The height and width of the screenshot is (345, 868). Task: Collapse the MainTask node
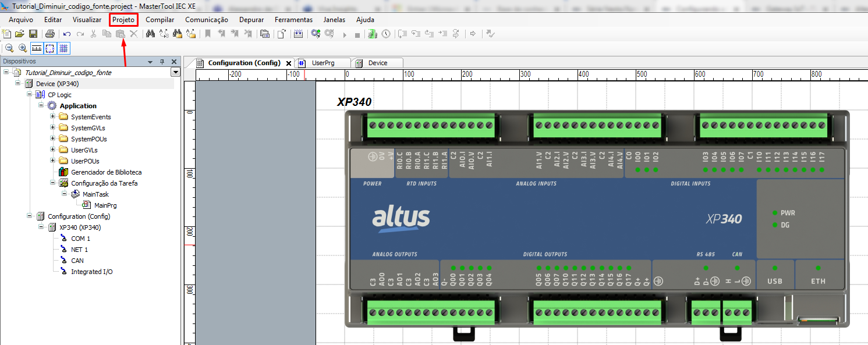point(65,194)
